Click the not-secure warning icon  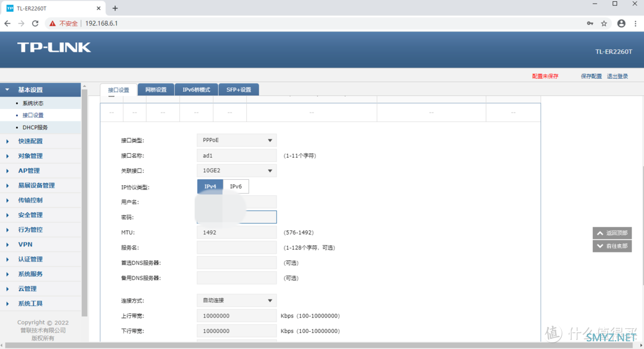[x=52, y=23]
